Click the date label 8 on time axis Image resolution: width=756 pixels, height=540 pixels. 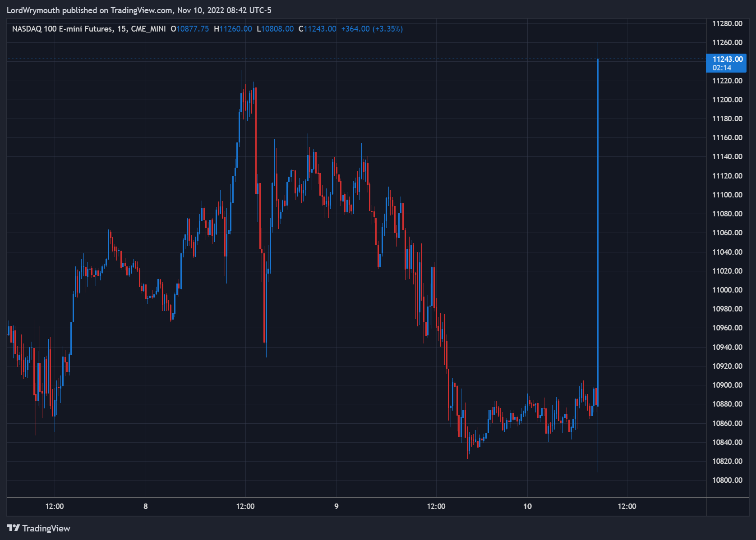(x=145, y=506)
